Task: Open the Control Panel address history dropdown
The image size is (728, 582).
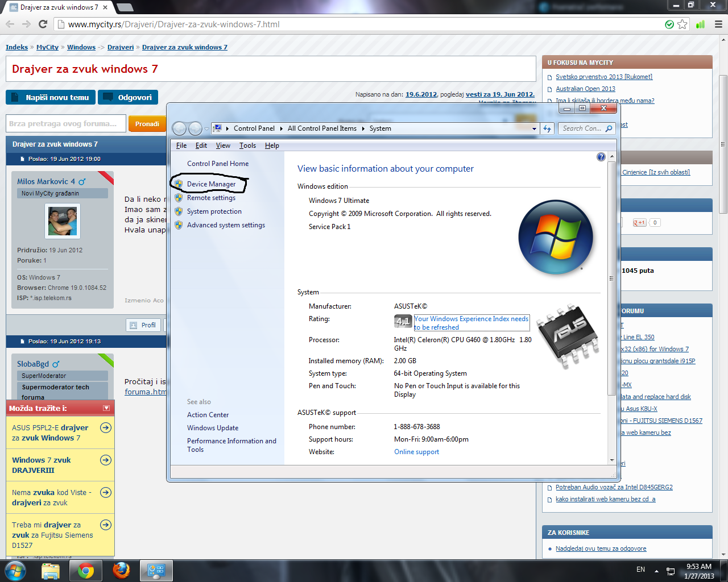Action: (534, 129)
